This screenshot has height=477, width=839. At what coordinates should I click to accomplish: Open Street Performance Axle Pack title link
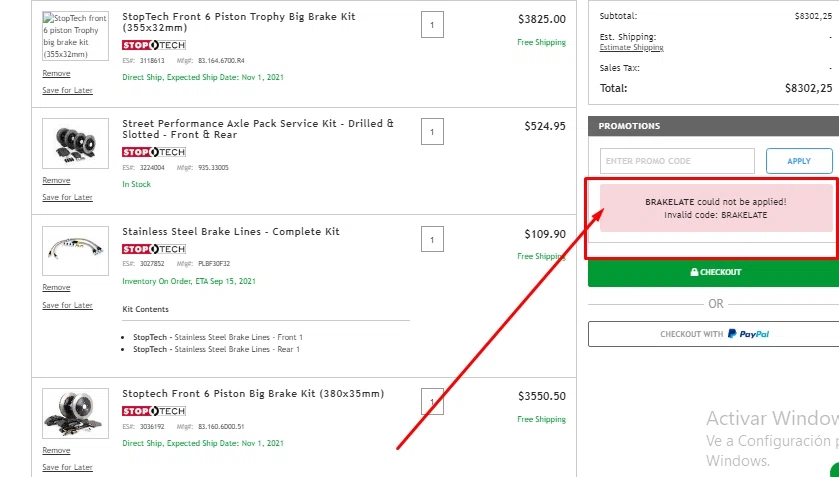point(257,129)
